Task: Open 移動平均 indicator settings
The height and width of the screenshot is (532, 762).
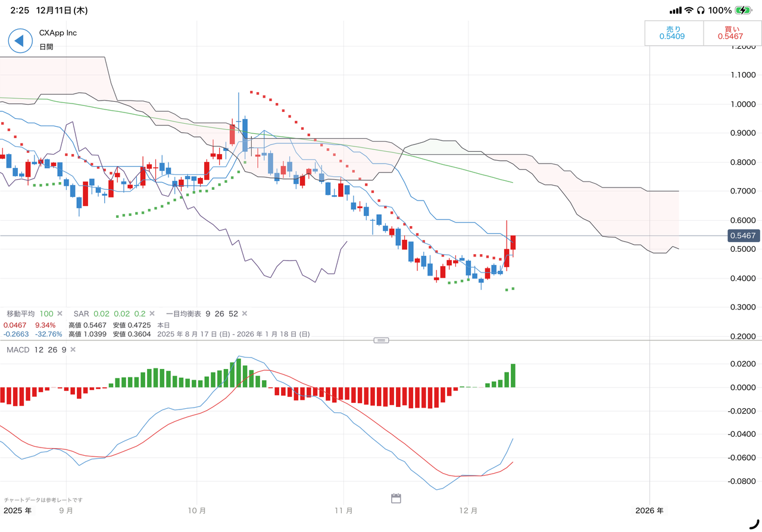Action: [21, 314]
